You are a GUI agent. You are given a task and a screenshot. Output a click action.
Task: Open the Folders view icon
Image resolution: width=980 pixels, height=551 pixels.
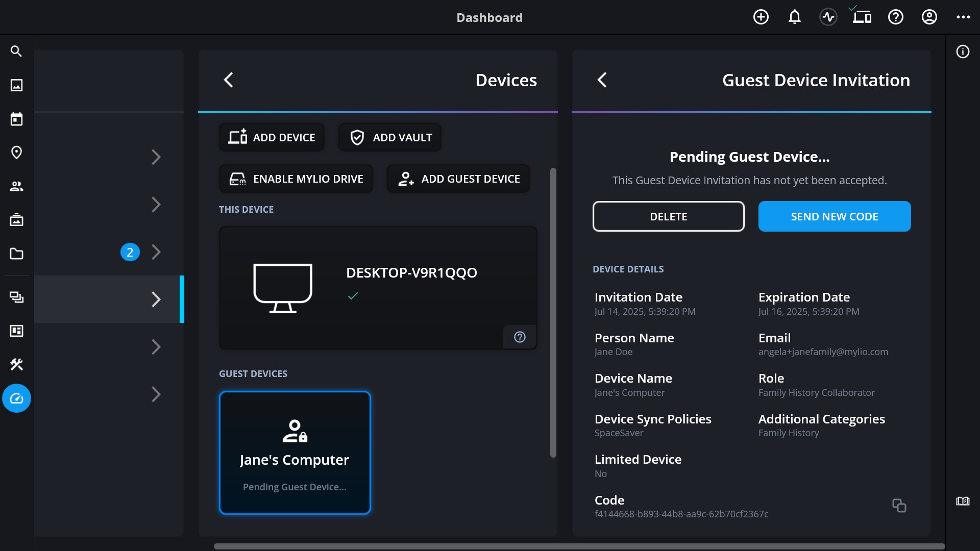point(16,254)
